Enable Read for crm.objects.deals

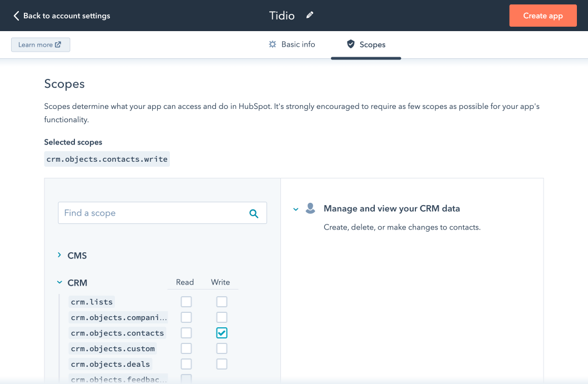pos(186,364)
